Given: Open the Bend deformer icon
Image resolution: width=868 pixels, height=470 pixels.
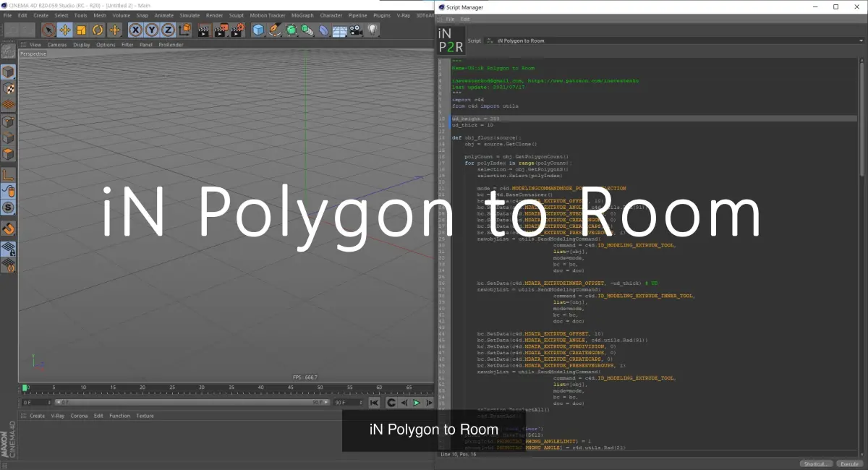Looking at the screenshot, I should 323,30.
